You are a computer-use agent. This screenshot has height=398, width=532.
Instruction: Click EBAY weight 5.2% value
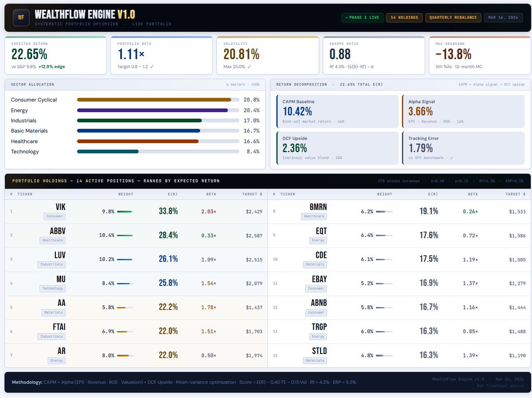coord(367,284)
